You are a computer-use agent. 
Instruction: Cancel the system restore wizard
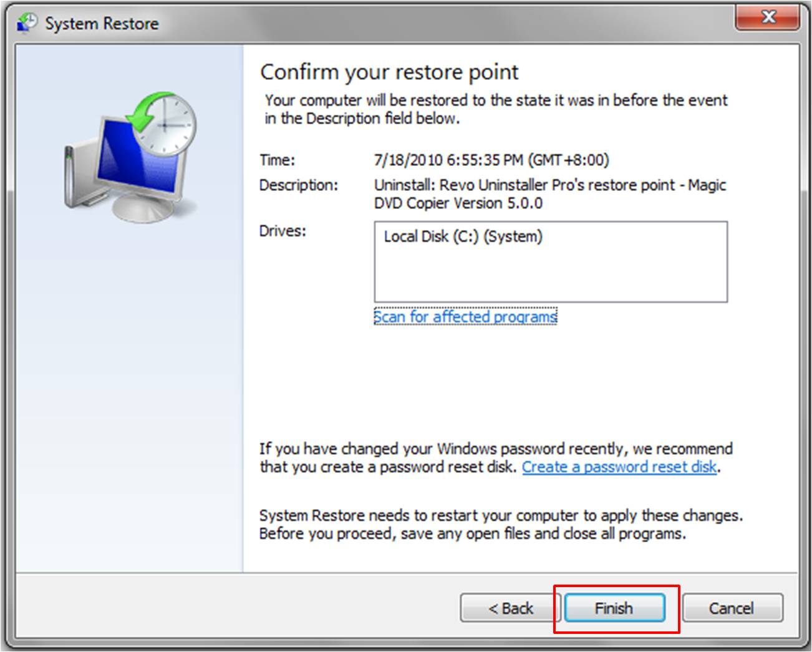[x=732, y=608]
